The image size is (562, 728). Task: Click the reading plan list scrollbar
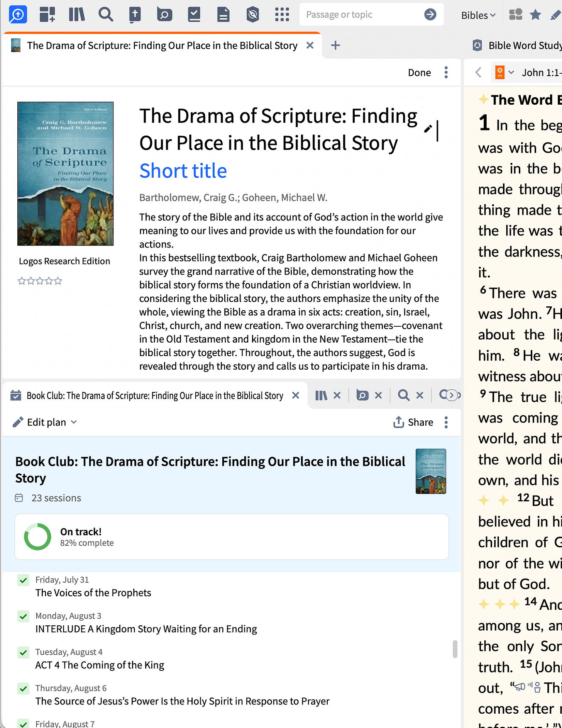(x=455, y=649)
